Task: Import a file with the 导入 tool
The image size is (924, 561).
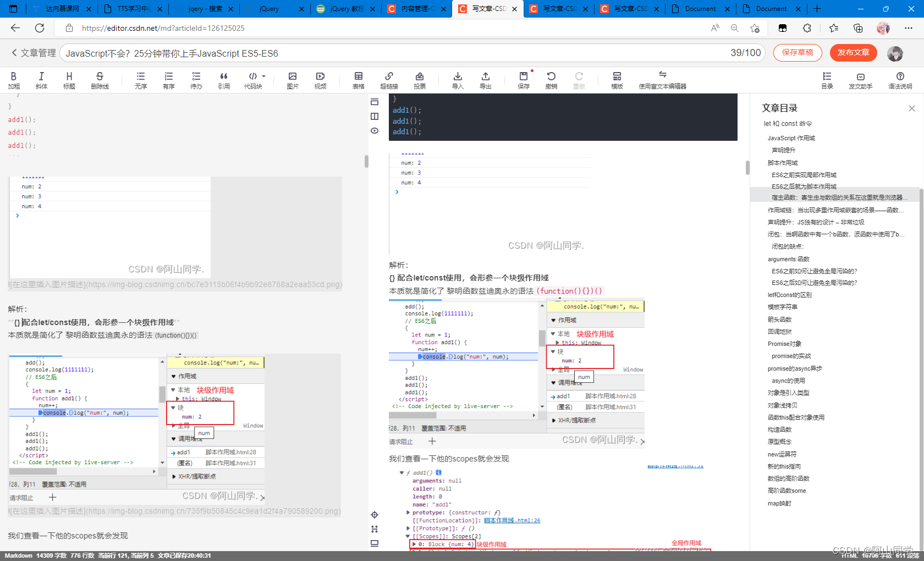Action: click(458, 80)
